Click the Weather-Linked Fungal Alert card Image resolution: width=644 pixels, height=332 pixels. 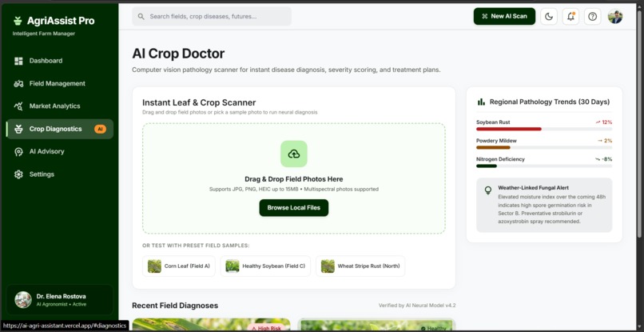tap(544, 205)
